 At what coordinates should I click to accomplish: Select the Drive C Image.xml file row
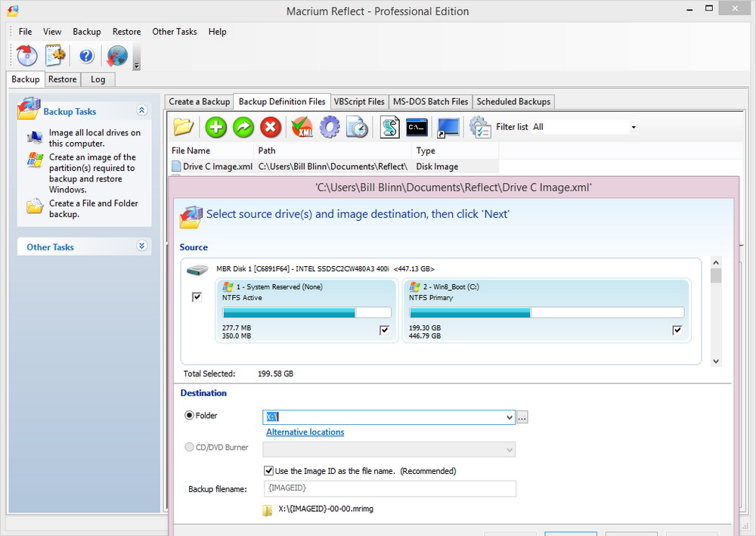[335, 166]
